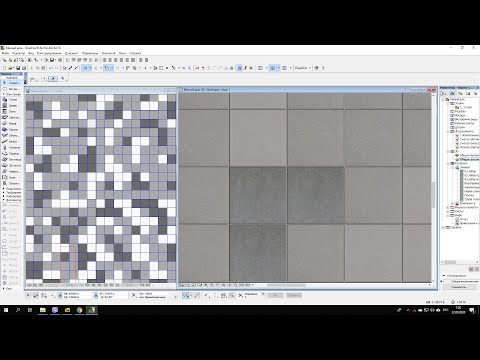Image resolution: width=480 pixels, height=360 pixels.
Task: Expand the Индексы проекта node in Navigator
Action: [x=448, y=207]
